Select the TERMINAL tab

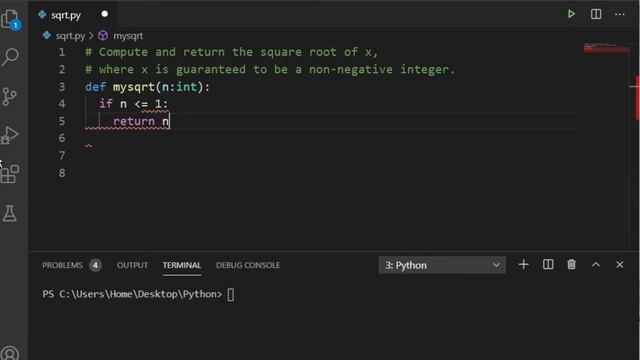click(x=182, y=265)
